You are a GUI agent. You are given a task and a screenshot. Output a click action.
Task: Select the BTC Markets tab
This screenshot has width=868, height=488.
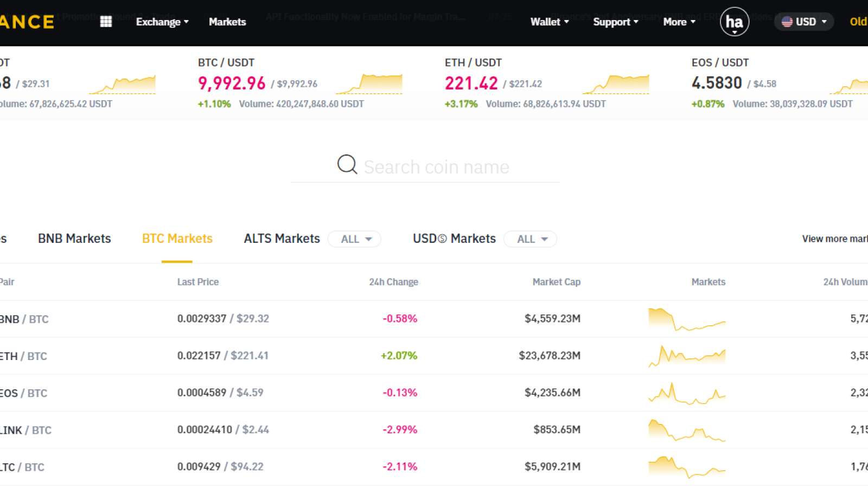click(x=177, y=239)
